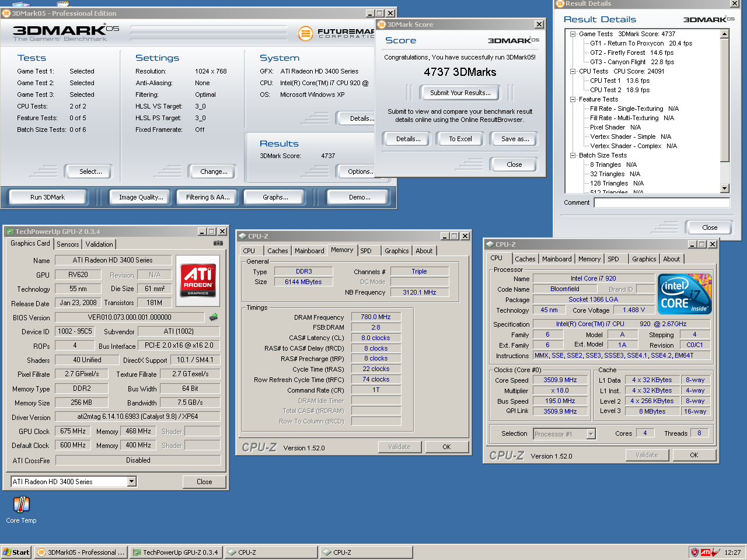Image resolution: width=747 pixels, height=560 pixels.
Task: Select 'CPU Test 1 13.6 fps' row
Action: click(619, 80)
